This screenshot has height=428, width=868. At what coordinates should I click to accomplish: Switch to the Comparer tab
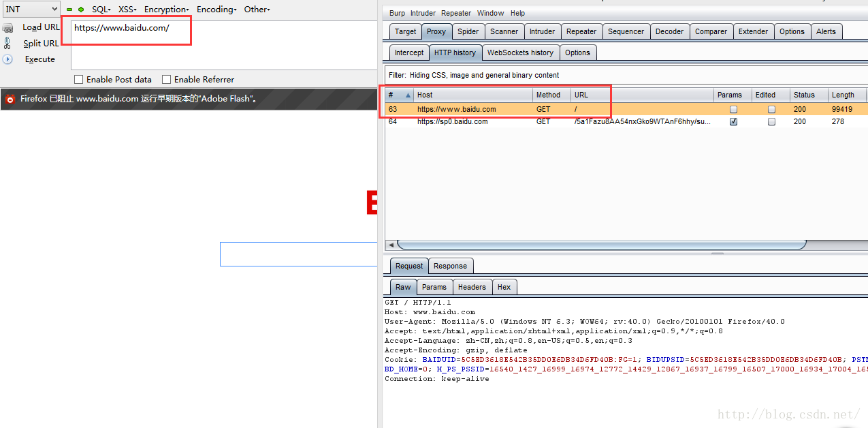[711, 31]
